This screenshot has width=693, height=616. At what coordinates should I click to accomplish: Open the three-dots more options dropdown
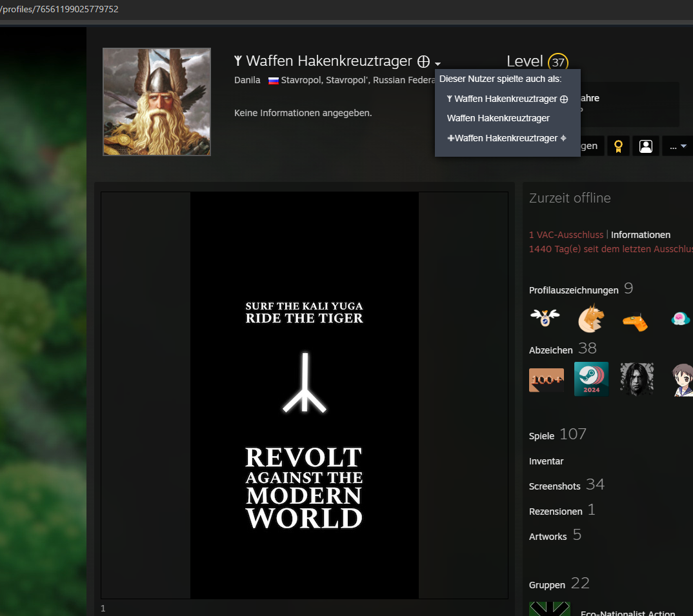(678, 146)
